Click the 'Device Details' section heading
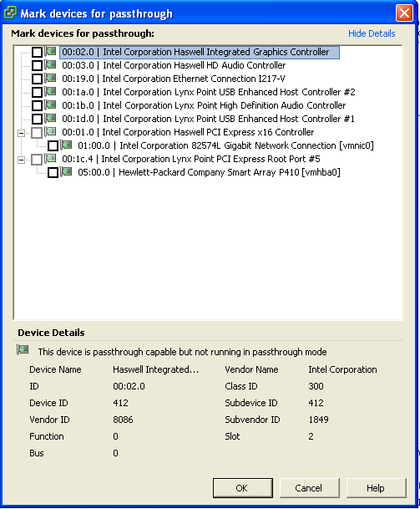The image size is (420, 509). pyautogui.click(x=51, y=333)
